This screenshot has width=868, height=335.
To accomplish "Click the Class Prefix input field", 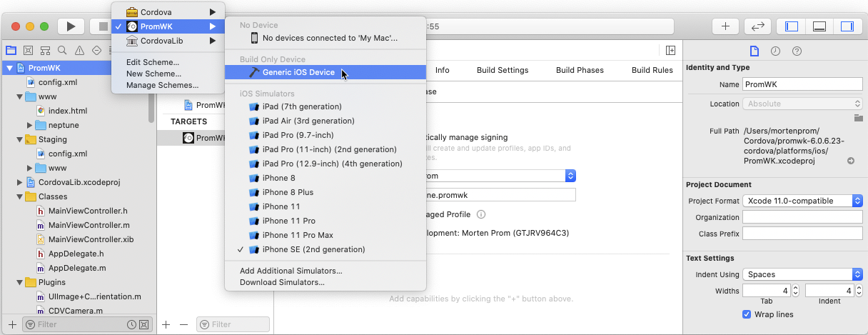I will [x=803, y=234].
